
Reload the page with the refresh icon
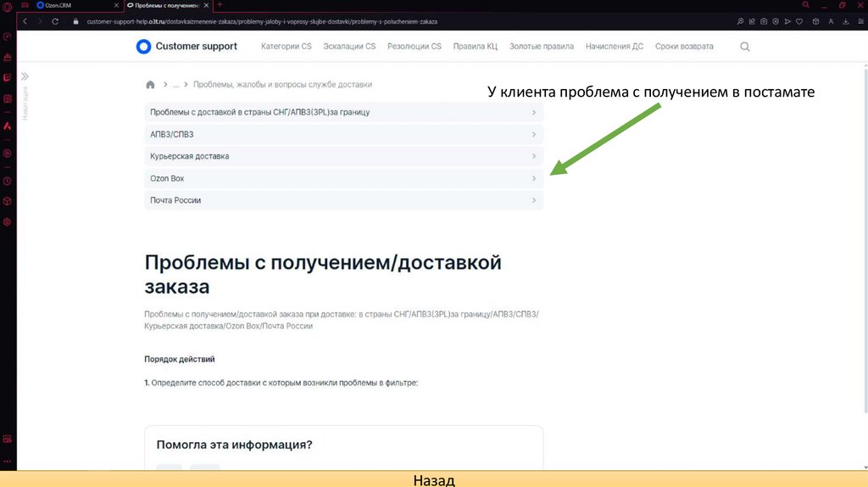[55, 21]
